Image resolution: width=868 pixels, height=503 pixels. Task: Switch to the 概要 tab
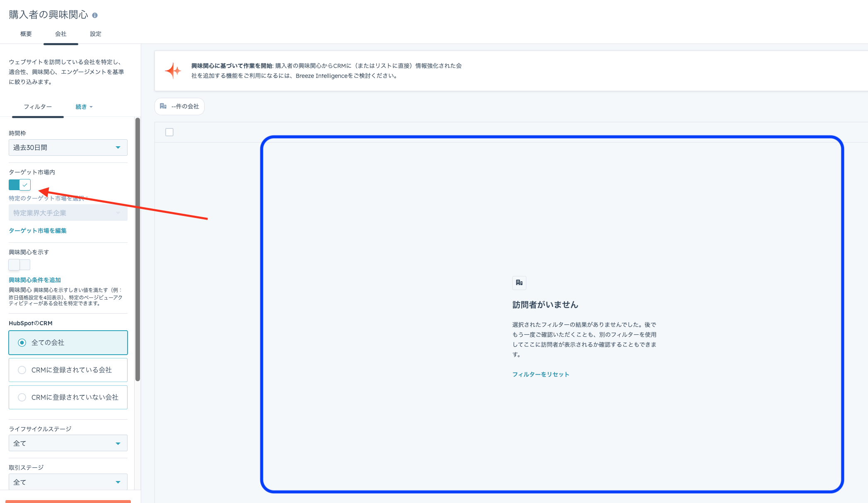coord(26,34)
